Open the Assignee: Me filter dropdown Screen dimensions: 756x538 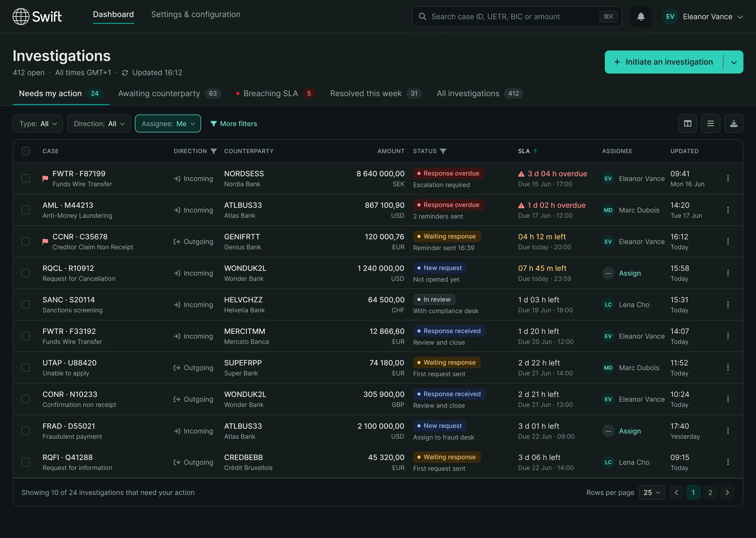click(168, 123)
